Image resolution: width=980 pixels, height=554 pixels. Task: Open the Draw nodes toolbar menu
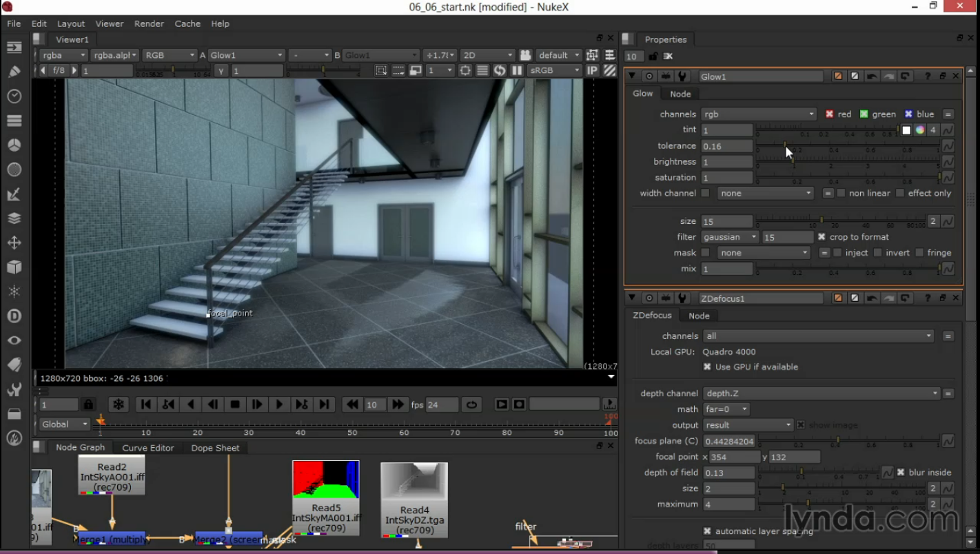(x=14, y=72)
